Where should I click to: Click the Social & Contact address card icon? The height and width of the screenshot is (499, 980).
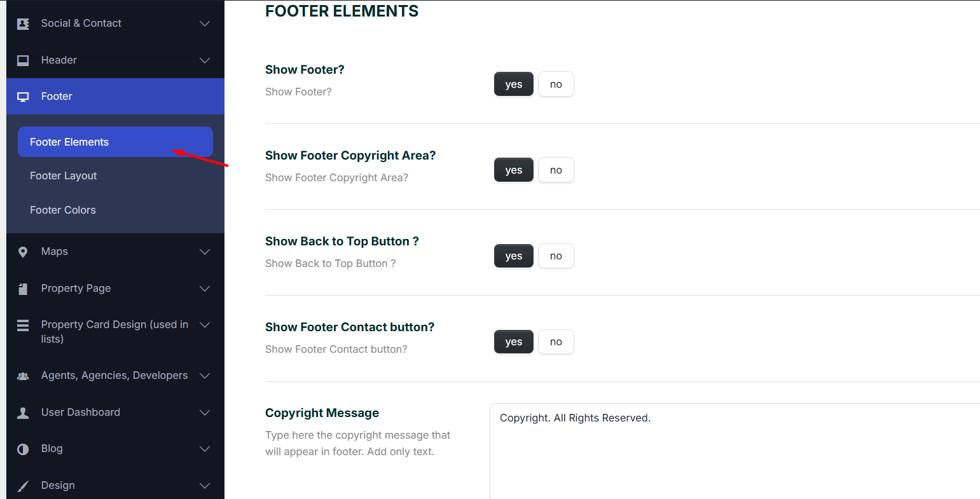click(23, 24)
